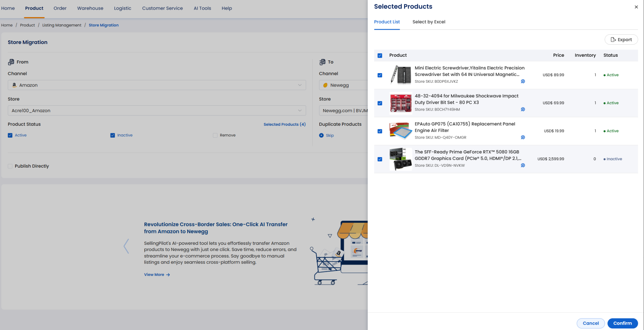Screen dimensions: 644x330
Task: Switch to the Product List tab
Action: click(x=387, y=22)
